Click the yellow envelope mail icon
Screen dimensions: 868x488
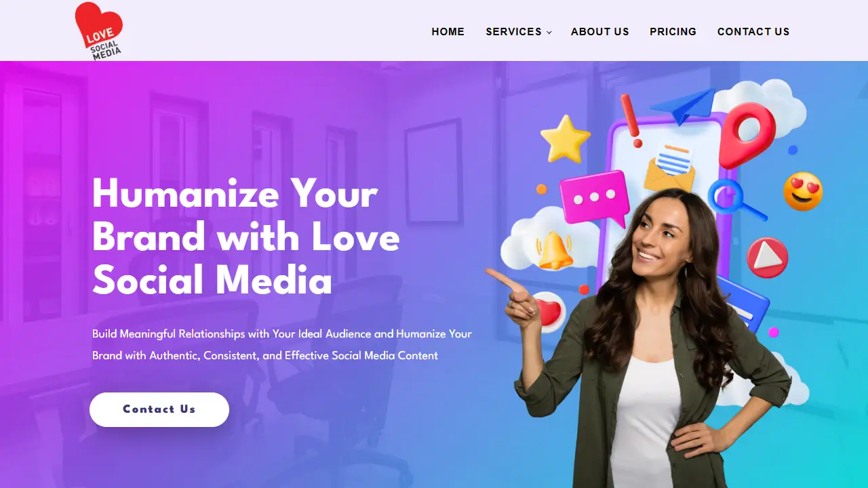click(670, 167)
